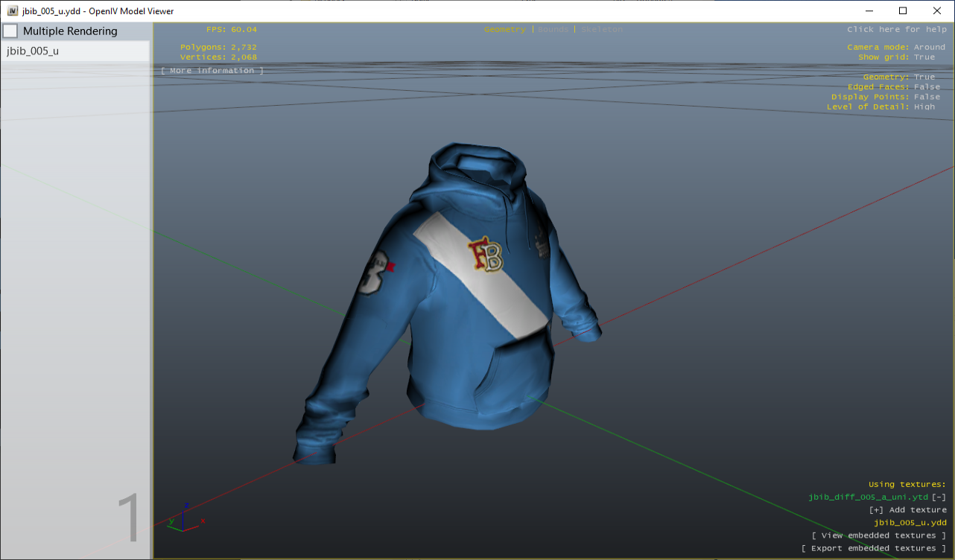Toggle the Multiple Rendering checkbox
Viewport: 955px width, 560px height.
(x=10, y=31)
